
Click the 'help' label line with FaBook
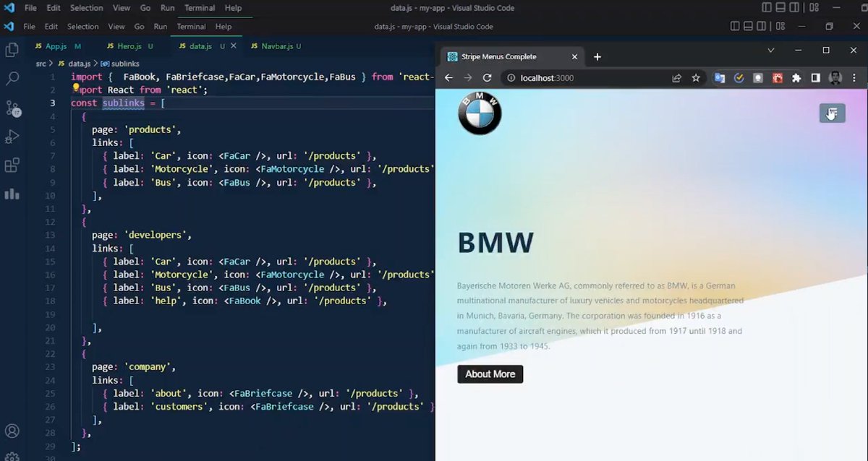click(244, 301)
